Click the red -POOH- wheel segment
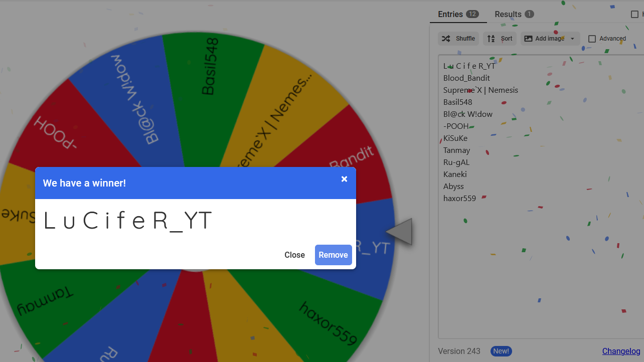The height and width of the screenshot is (362, 644). pyautogui.click(x=60, y=130)
